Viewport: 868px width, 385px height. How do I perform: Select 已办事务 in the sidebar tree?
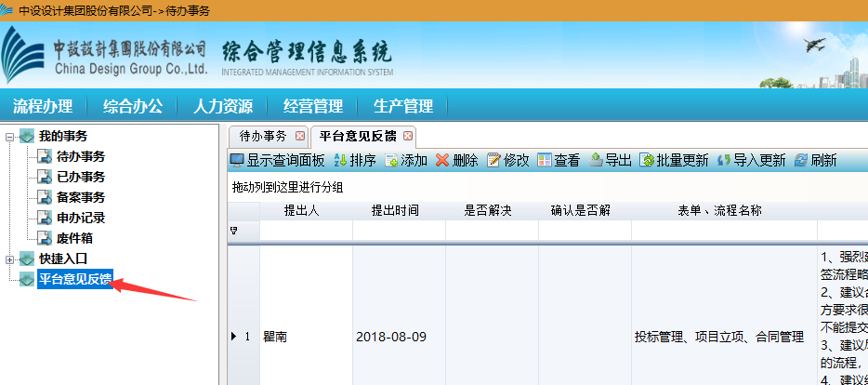[x=80, y=177]
